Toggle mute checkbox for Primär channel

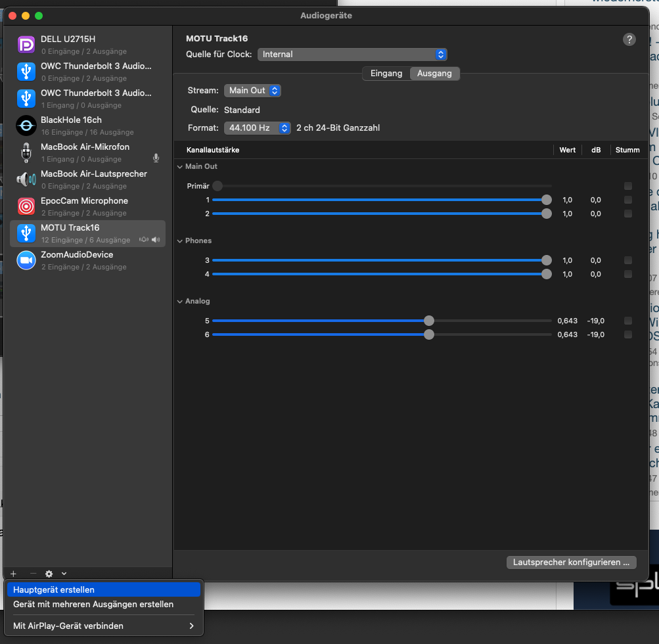tap(628, 186)
